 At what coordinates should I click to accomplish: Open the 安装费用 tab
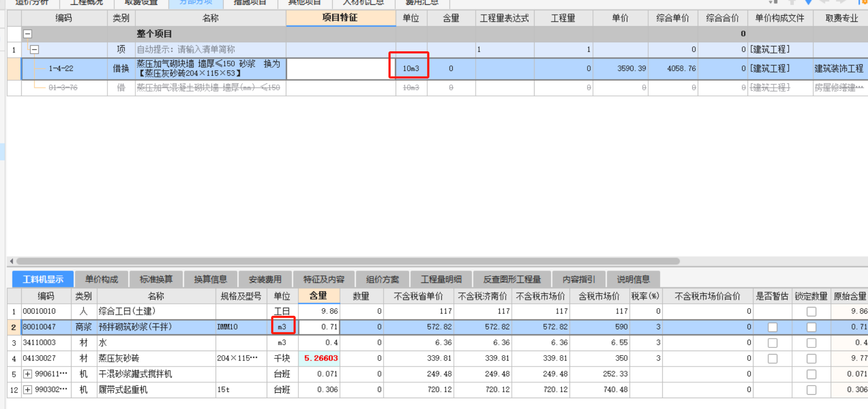265,279
